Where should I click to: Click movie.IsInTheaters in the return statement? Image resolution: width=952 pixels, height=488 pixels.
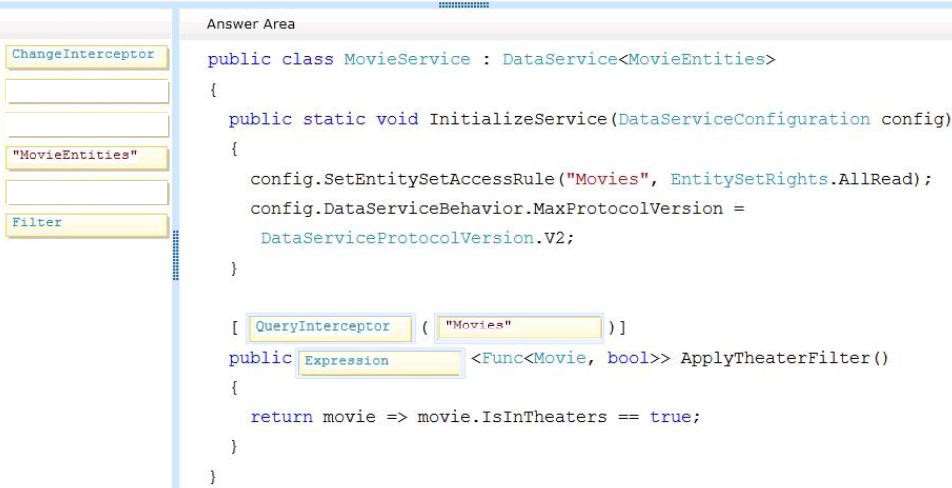coord(512,417)
